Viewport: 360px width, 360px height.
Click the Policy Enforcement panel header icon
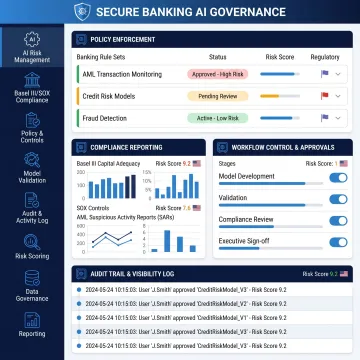tap(81, 39)
